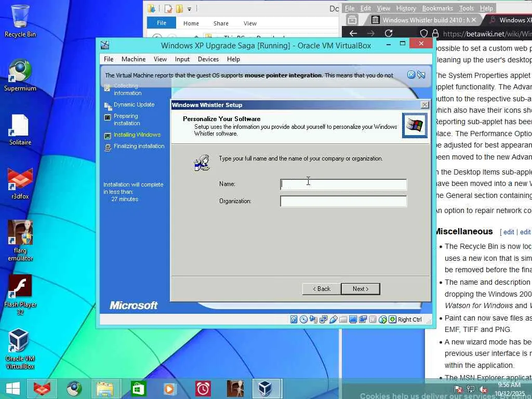Image resolution: width=532 pixels, height=399 pixels.
Task: Click the USB devices status icon
Action: [333, 320]
